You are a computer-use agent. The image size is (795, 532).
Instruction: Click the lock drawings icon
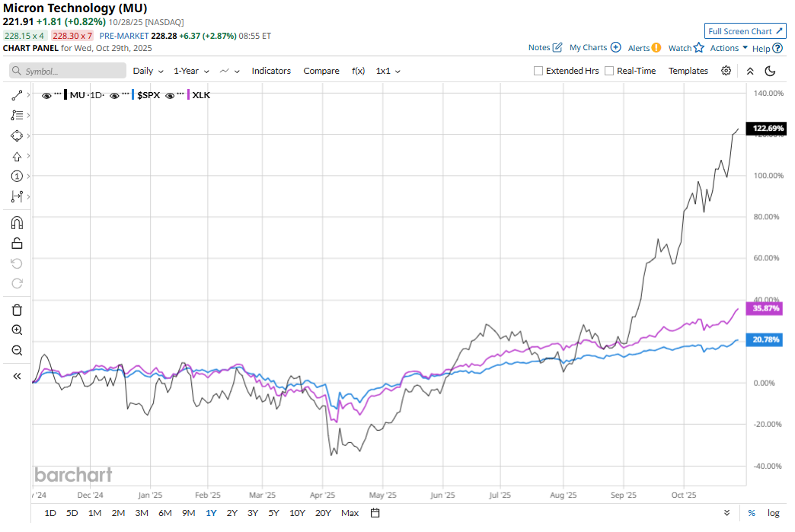pos(17,244)
